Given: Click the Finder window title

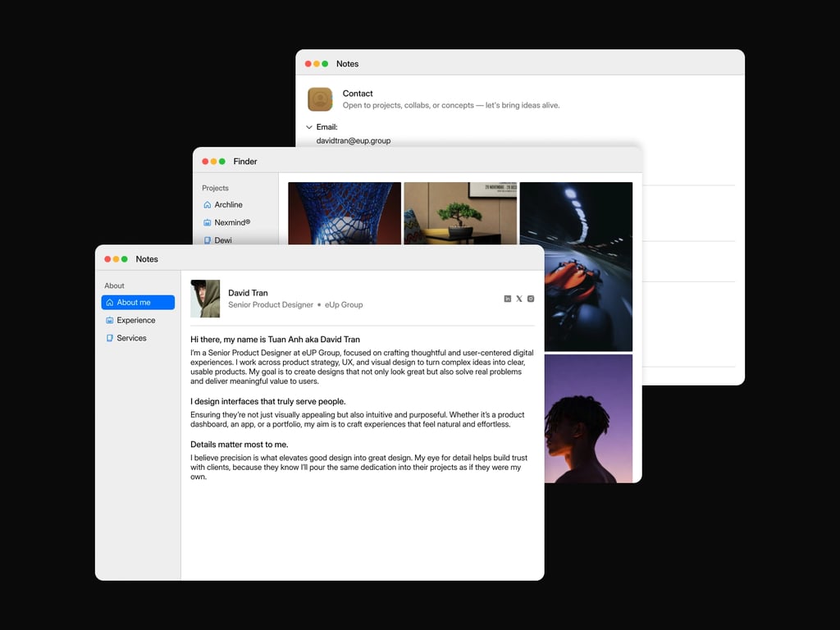Looking at the screenshot, I should tap(245, 162).
